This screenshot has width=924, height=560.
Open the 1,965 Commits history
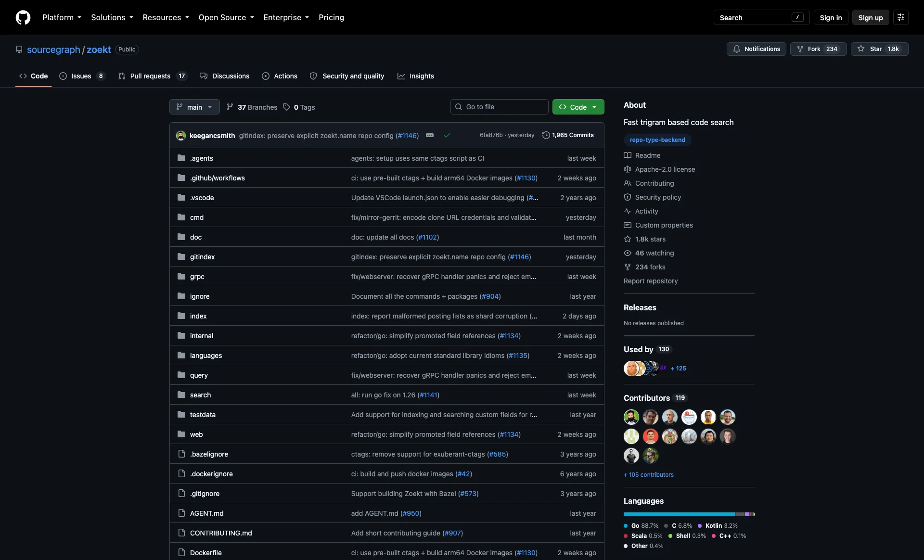[568, 135]
